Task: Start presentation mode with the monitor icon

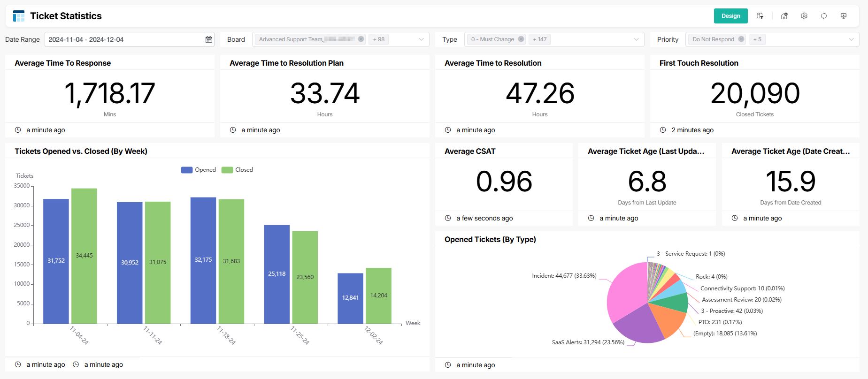Action: click(x=844, y=16)
